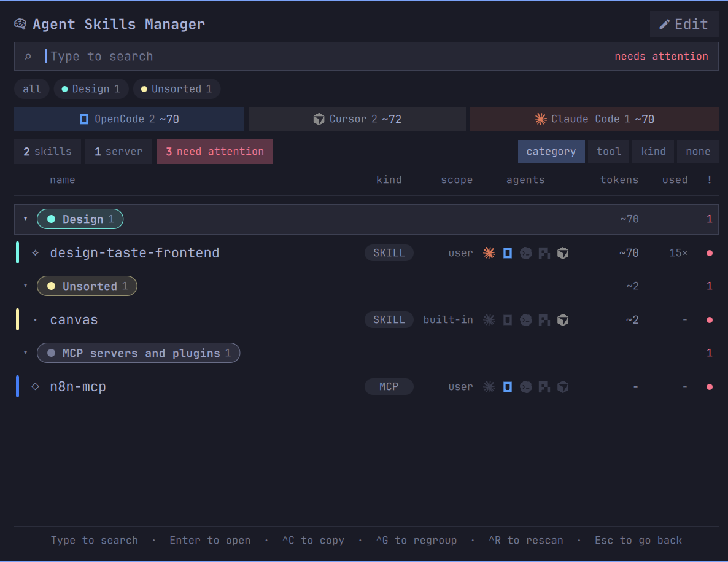The width and height of the screenshot is (728, 562).
Task: Toggle OpenCode square agent for n8n-mcp
Action: 508,387
